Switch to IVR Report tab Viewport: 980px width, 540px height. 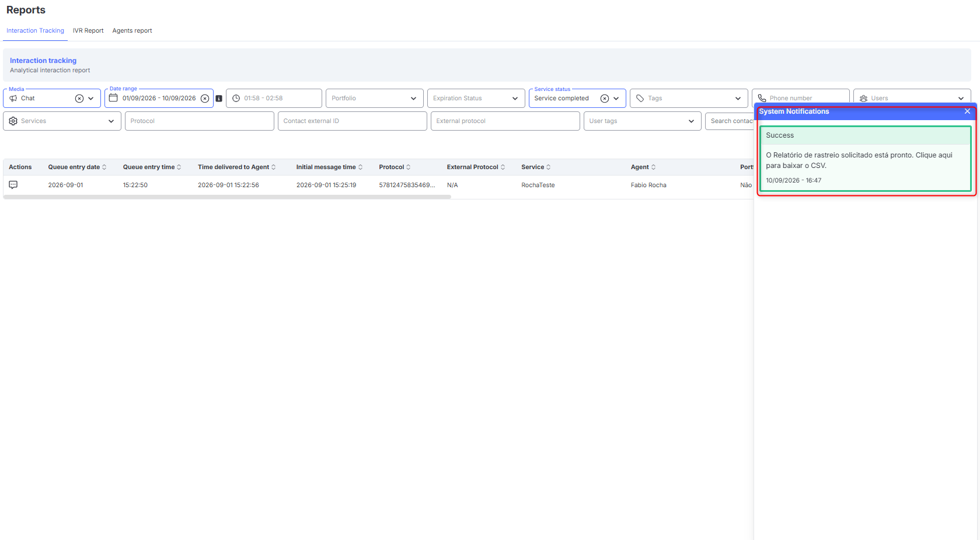88,31
